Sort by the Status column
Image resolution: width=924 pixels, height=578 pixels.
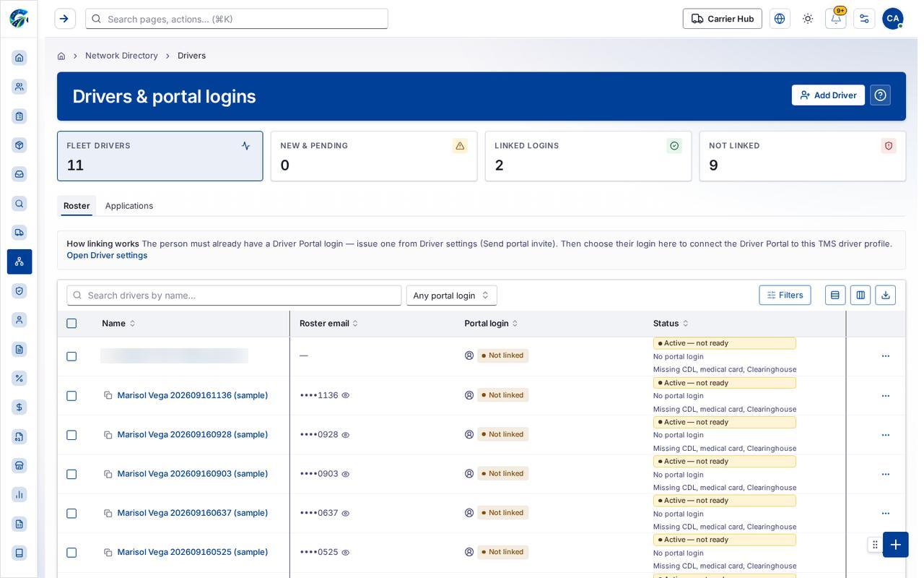[x=671, y=324]
